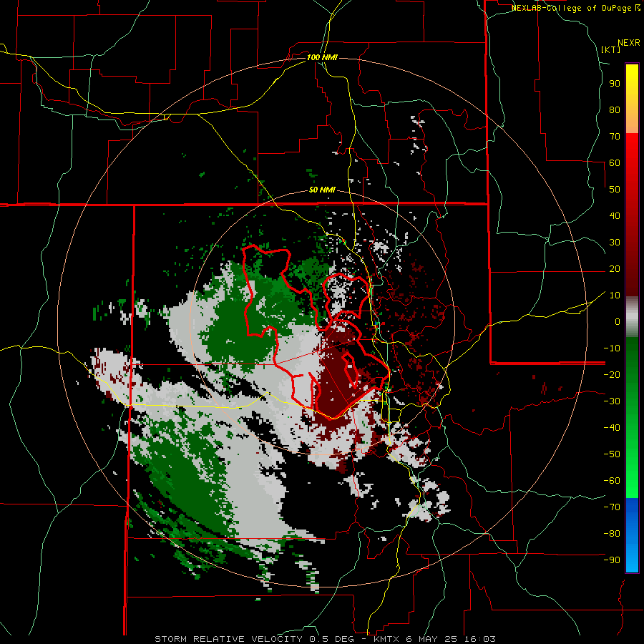Click the 60 value on the velocity scale
This screenshot has height=644, width=644.
coord(615,162)
